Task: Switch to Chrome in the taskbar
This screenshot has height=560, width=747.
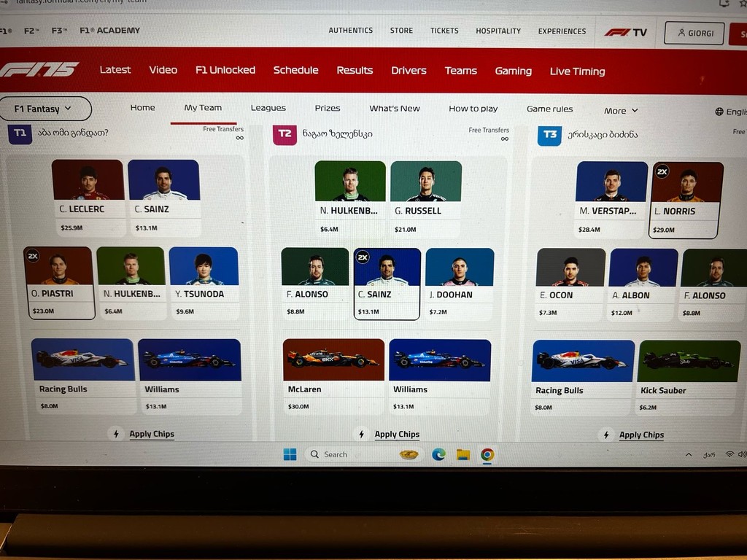Action: (x=487, y=455)
